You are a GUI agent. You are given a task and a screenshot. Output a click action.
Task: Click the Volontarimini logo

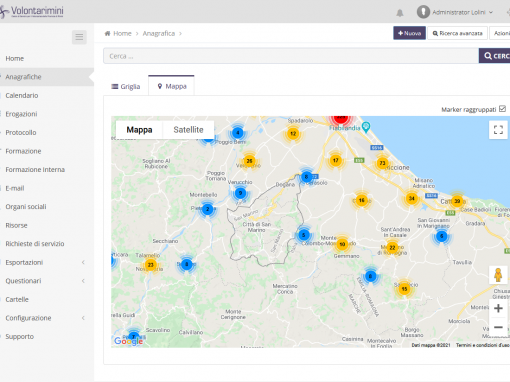(x=32, y=12)
